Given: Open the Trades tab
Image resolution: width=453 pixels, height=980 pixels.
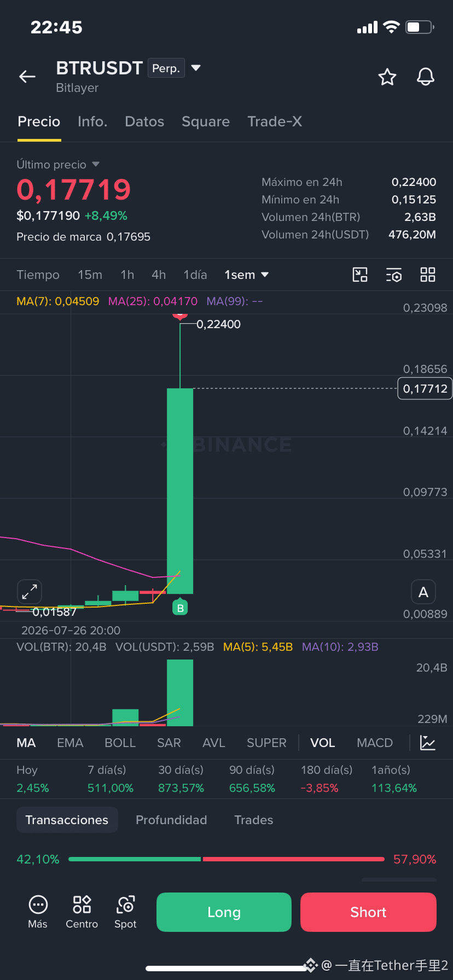Looking at the screenshot, I should [253, 820].
